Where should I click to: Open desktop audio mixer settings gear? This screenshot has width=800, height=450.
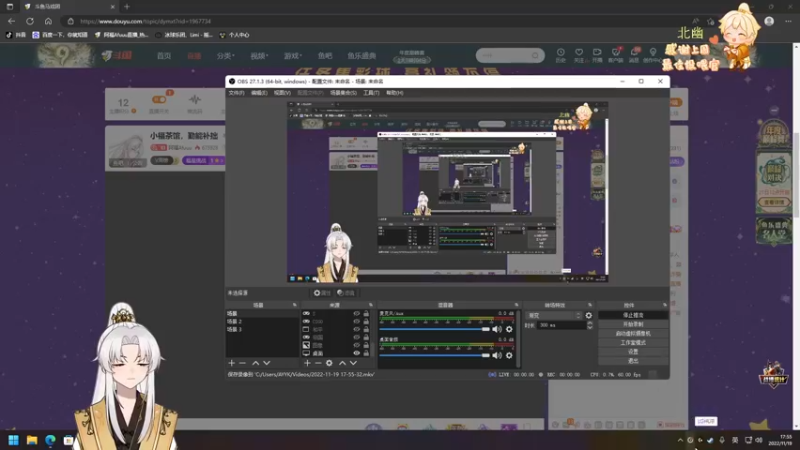tap(509, 355)
